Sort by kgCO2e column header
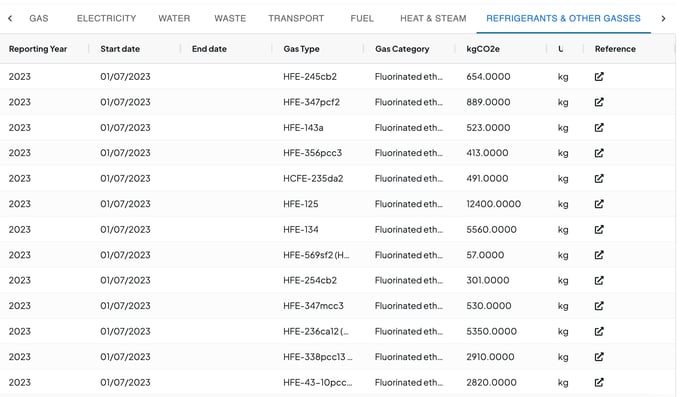 coord(483,49)
